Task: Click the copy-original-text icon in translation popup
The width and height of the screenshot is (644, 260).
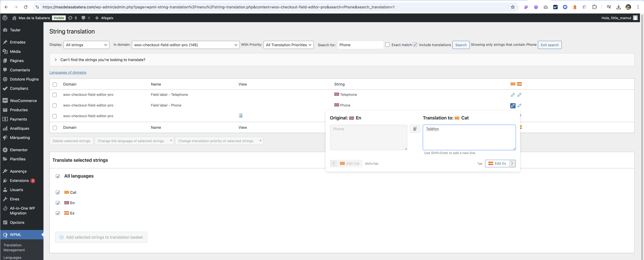Action: [x=415, y=129]
